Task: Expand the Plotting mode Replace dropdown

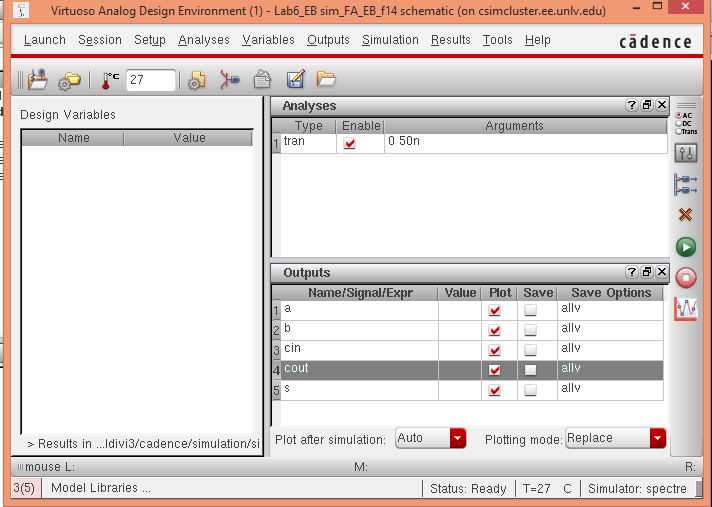Action: 657,438
